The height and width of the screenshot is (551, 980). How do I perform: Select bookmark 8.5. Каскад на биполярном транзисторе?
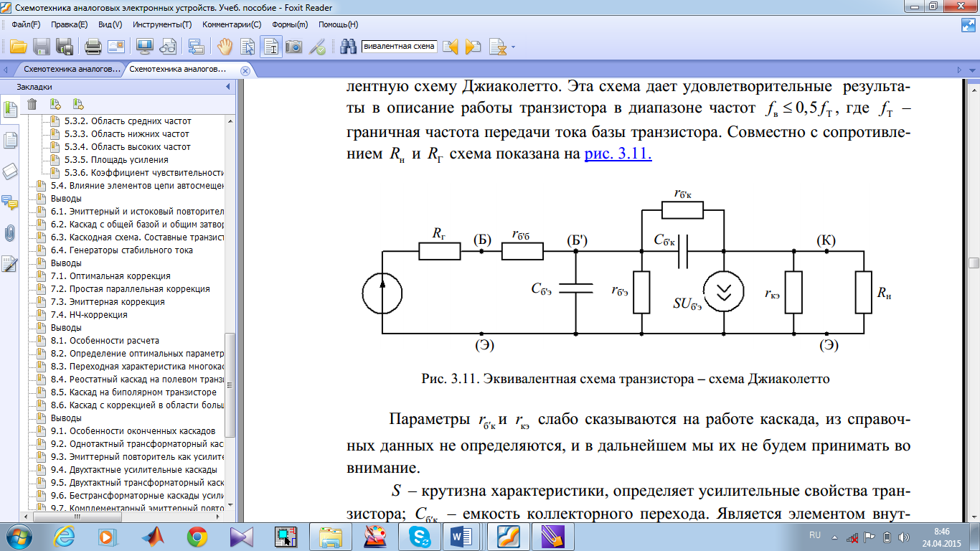tap(133, 392)
